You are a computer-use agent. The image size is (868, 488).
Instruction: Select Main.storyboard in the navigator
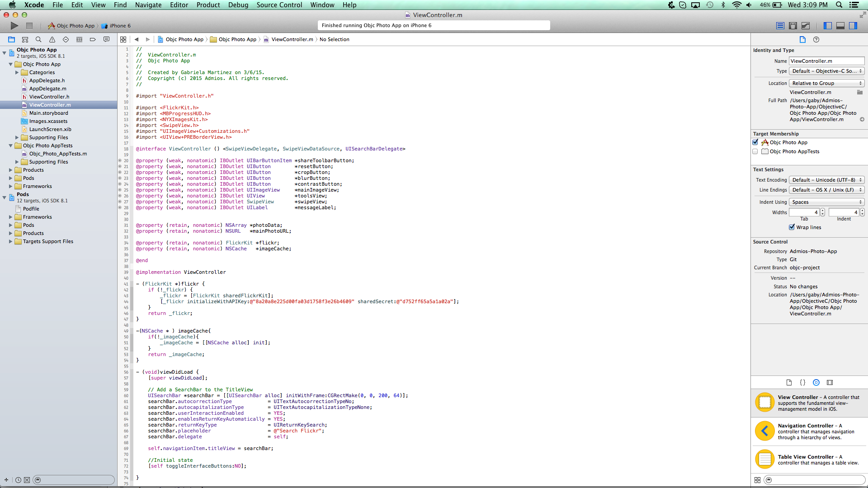(48, 113)
